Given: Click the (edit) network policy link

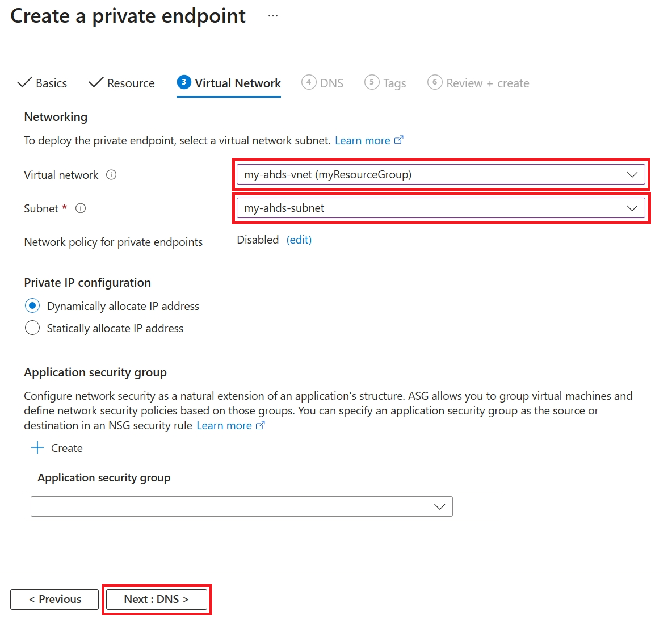Looking at the screenshot, I should pos(299,240).
